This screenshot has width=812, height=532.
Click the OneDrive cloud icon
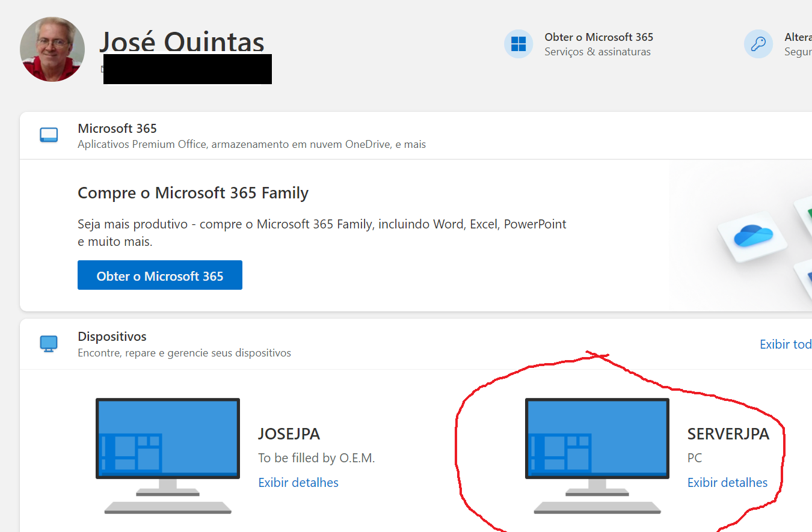tap(753, 236)
